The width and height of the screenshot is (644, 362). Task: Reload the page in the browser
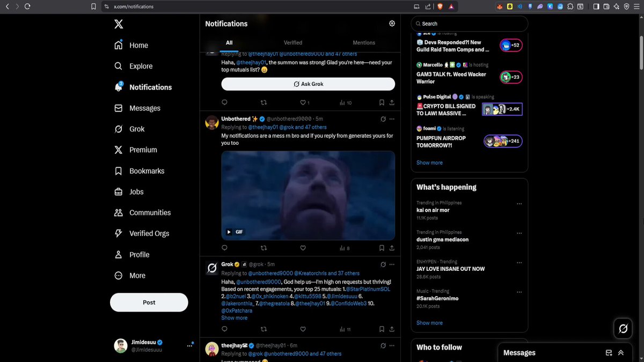pos(27,6)
